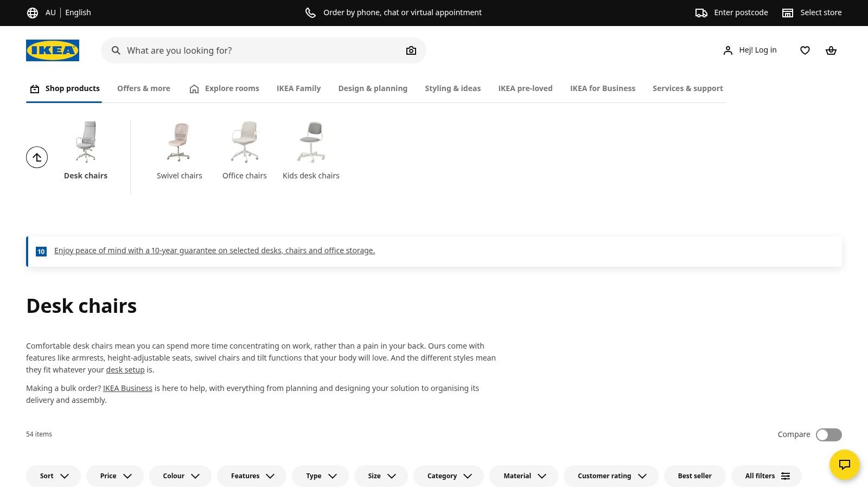The width and height of the screenshot is (868, 488).
Task: Focus the product search input field
Action: [x=264, y=50]
